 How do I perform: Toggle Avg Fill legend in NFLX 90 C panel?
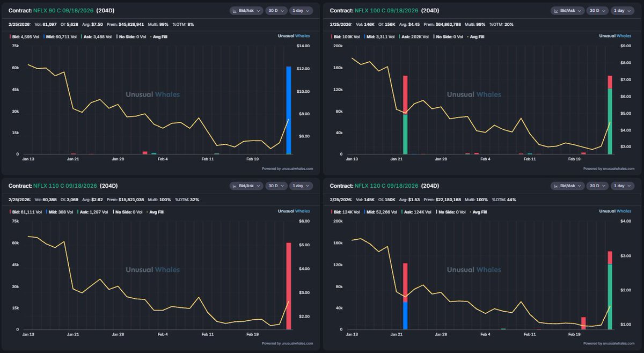tap(160, 36)
